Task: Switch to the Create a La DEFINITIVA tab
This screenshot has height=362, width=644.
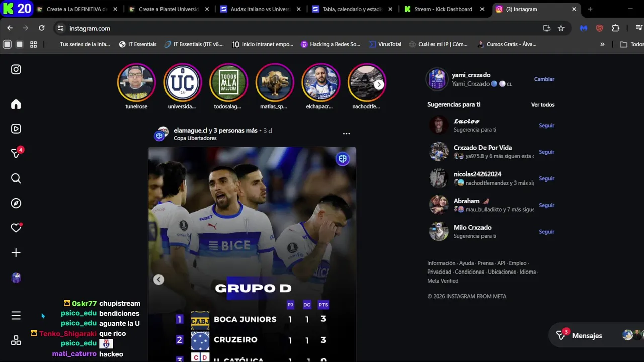Action: (x=77, y=9)
